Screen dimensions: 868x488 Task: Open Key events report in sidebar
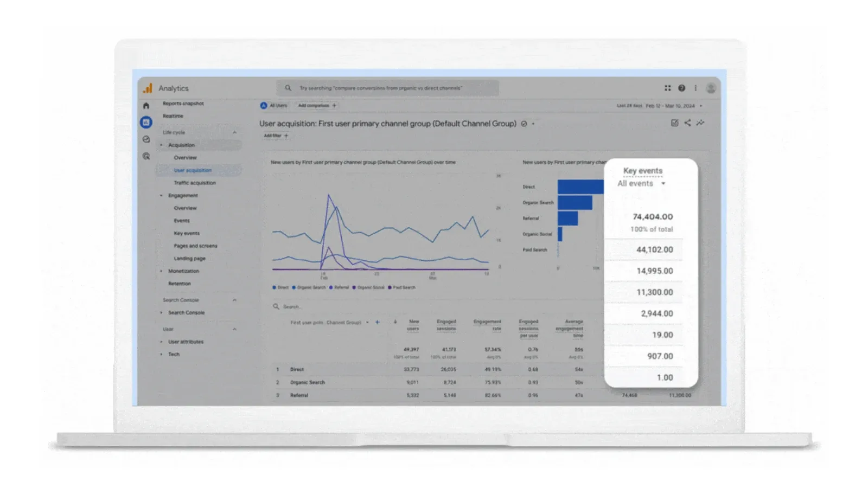187,233
